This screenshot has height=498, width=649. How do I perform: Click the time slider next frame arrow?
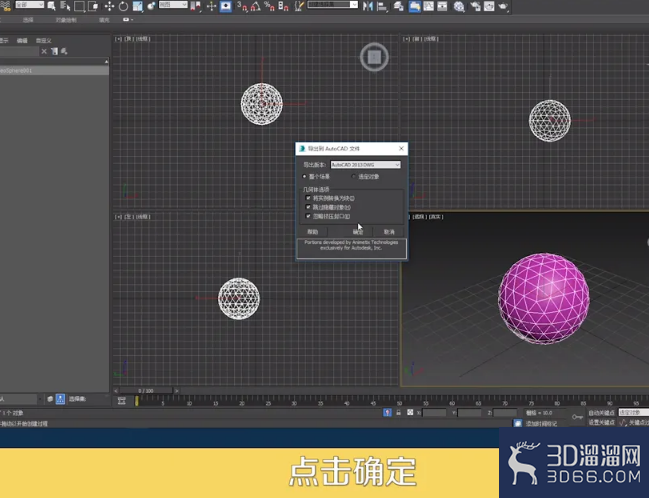(176, 390)
